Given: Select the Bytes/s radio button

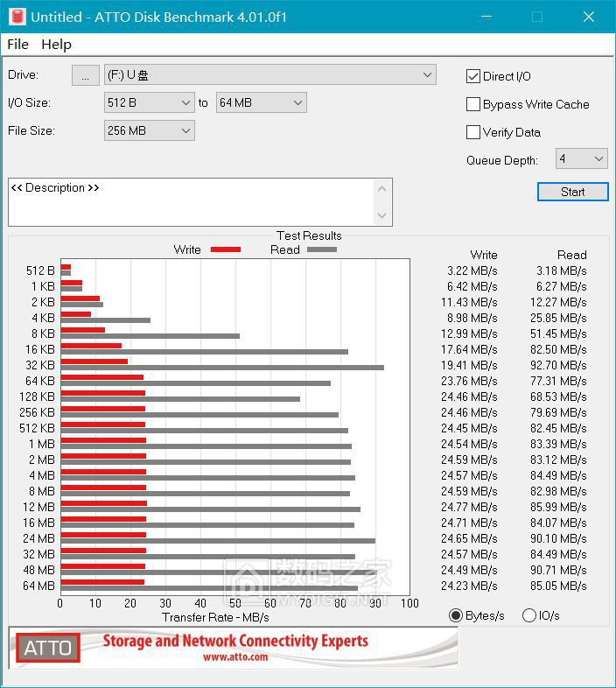Looking at the screenshot, I should click(456, 615).
